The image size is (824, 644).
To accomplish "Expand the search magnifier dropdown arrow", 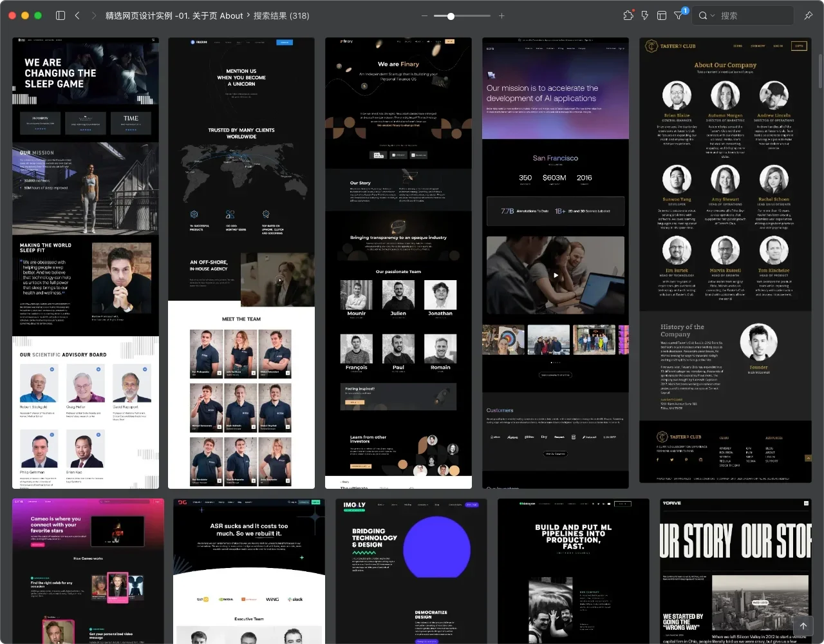I will pyautogui.click(x=713, y=15).
